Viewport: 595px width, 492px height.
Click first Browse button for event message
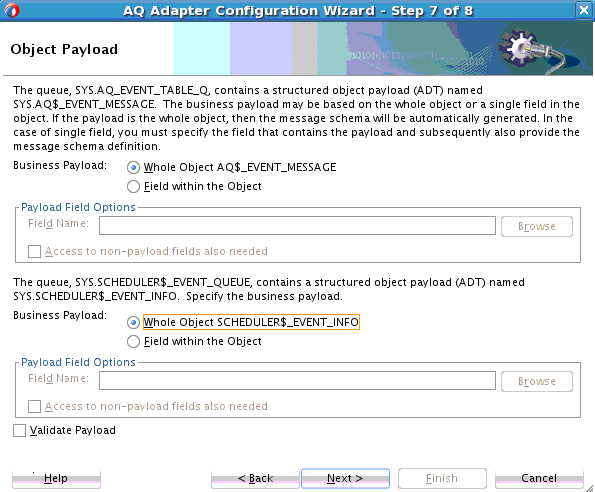[537, 226]
